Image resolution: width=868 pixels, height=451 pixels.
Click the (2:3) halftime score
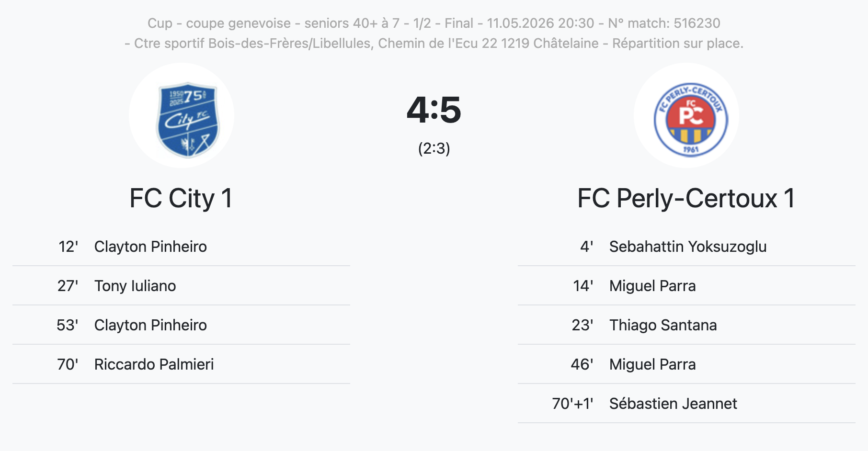pos(434,148)
